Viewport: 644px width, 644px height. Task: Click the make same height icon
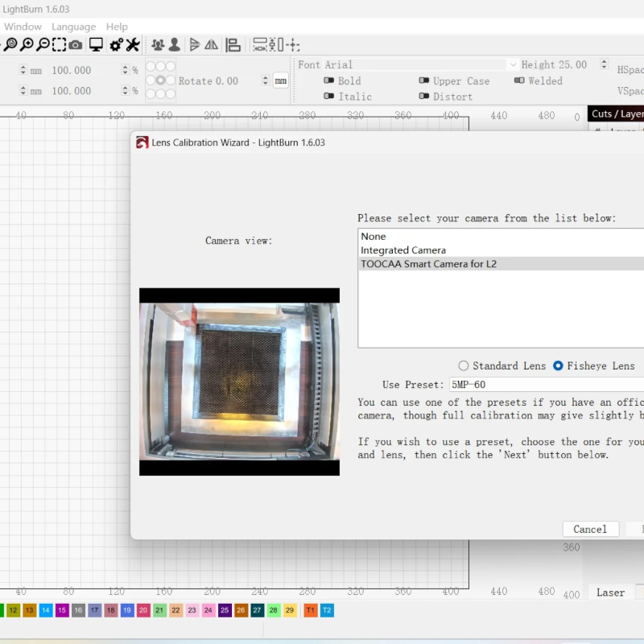point(276,44)
